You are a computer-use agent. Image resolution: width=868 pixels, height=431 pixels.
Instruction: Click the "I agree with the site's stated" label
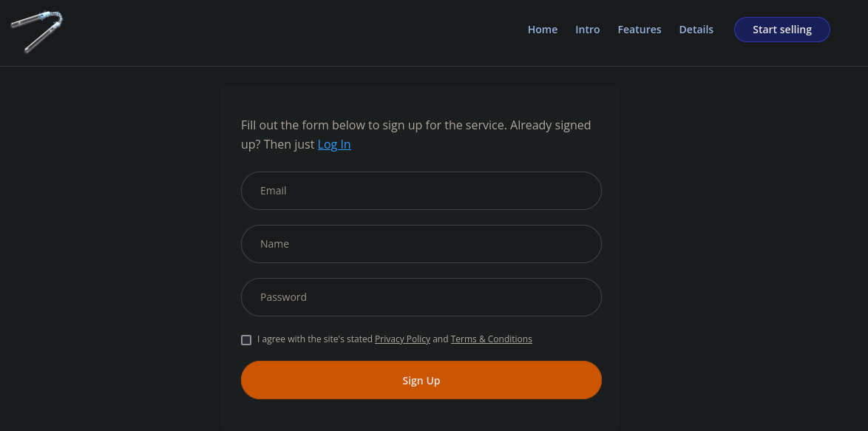pyautogui.click(x=315, y=339)
